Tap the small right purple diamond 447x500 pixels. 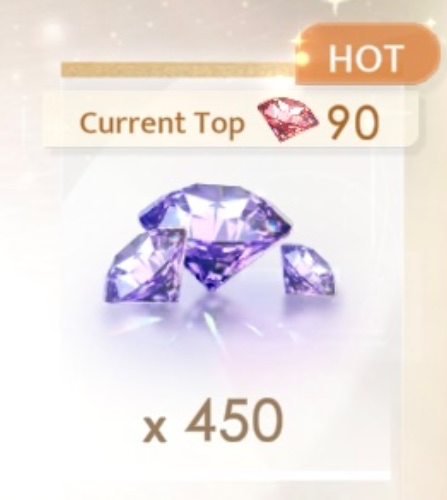tap(308, 270)
